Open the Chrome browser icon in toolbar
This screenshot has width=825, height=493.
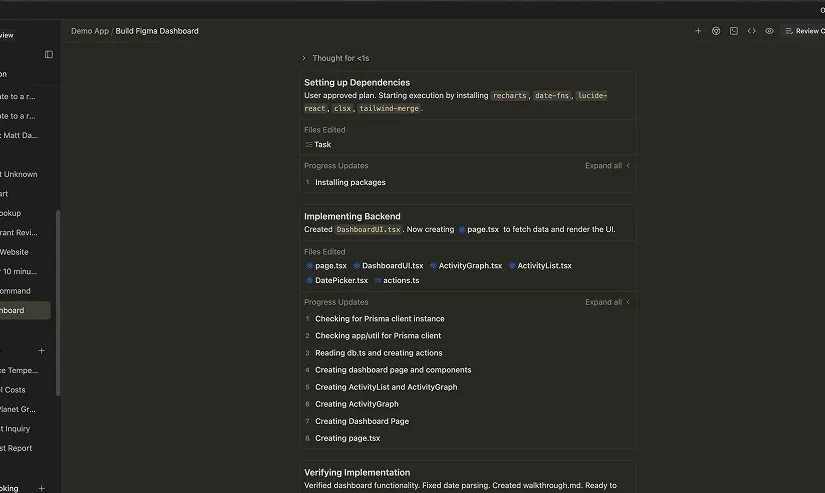coord(716,31)
